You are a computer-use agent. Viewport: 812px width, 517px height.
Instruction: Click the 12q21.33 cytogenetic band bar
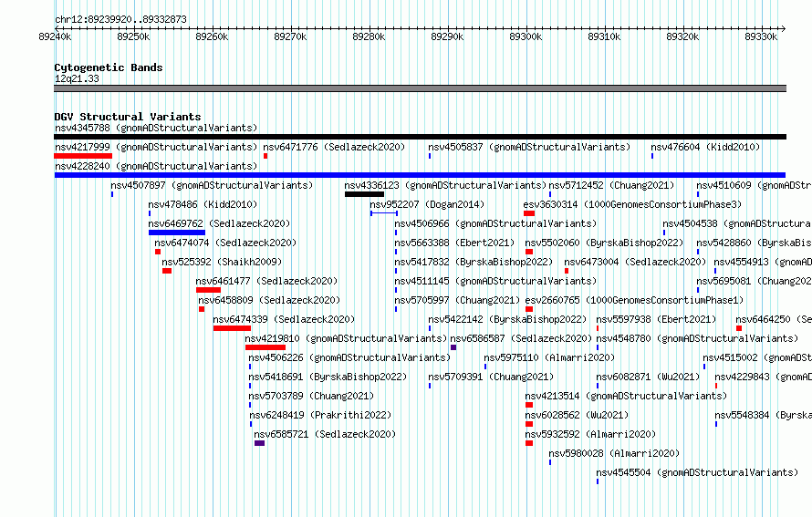click(420, 88)
